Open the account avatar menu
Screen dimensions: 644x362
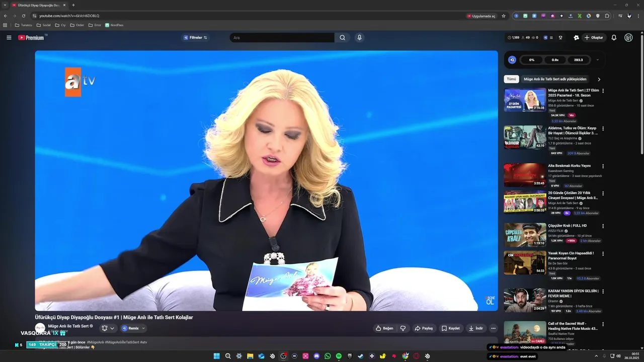(x=628, y=38)
